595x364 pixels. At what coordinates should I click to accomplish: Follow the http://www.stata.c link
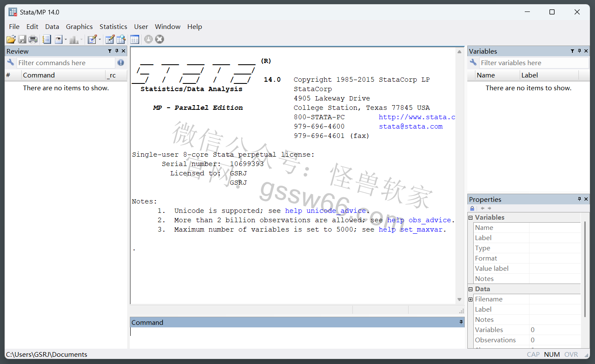417,117
